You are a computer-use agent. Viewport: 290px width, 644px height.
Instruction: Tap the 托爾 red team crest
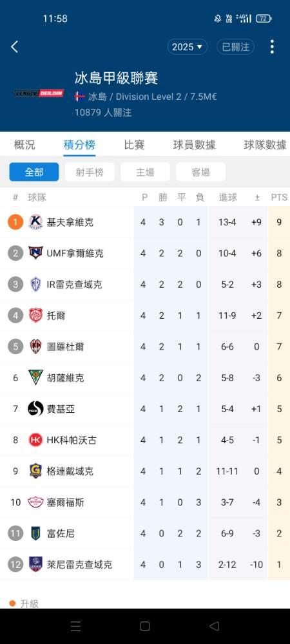(35, 316)
